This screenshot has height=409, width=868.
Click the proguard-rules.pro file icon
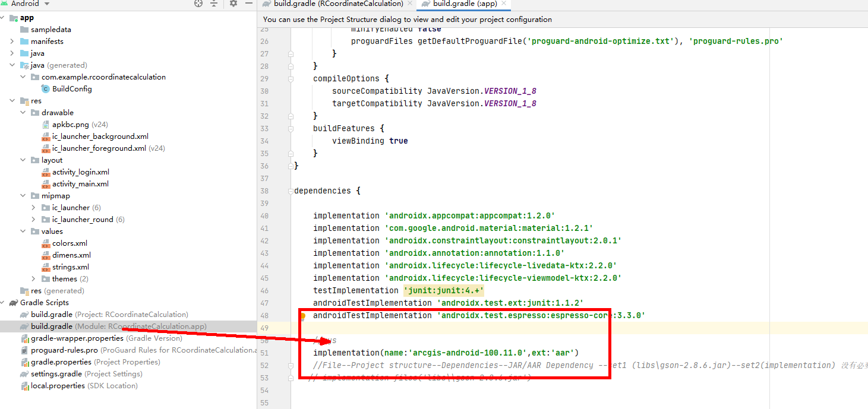click(x=24, y=350)
